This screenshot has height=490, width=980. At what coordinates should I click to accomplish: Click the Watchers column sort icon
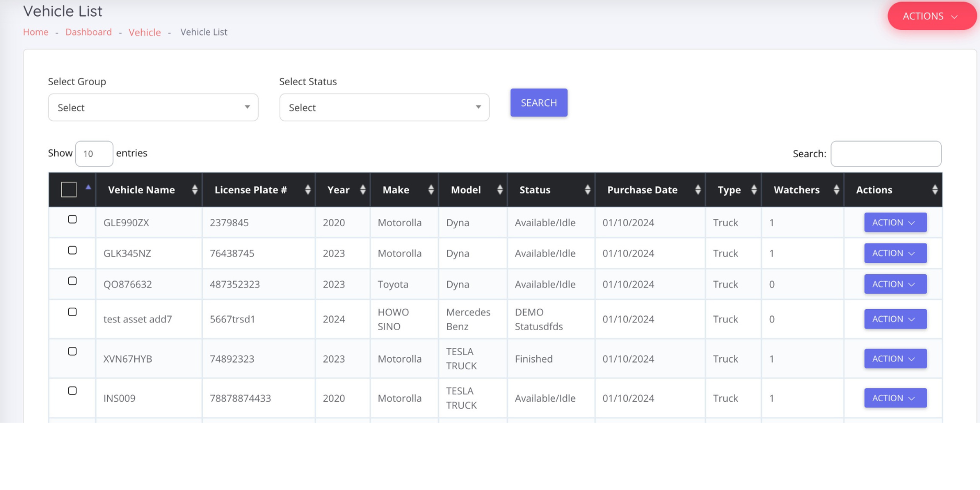click(x=836, y=190)
